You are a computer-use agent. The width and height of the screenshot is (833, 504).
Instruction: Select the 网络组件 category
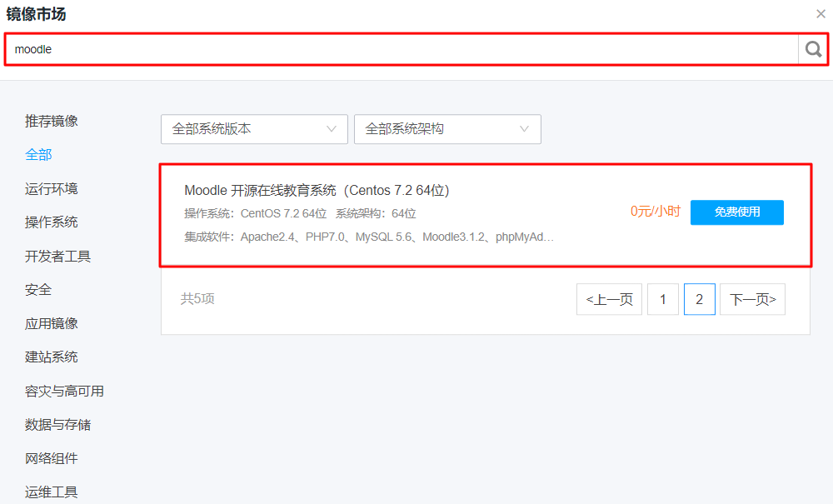tap(51, 458)
